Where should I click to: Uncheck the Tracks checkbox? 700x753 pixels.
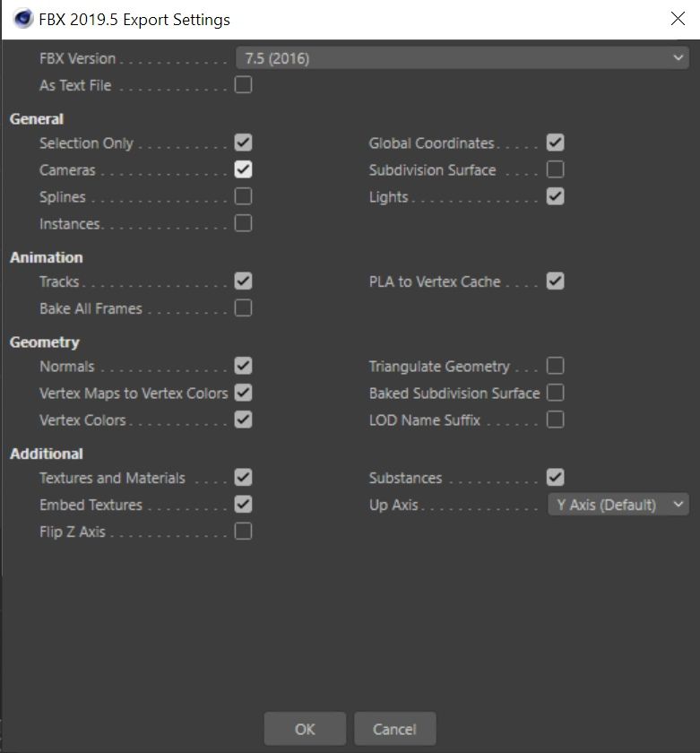(243, 281)
